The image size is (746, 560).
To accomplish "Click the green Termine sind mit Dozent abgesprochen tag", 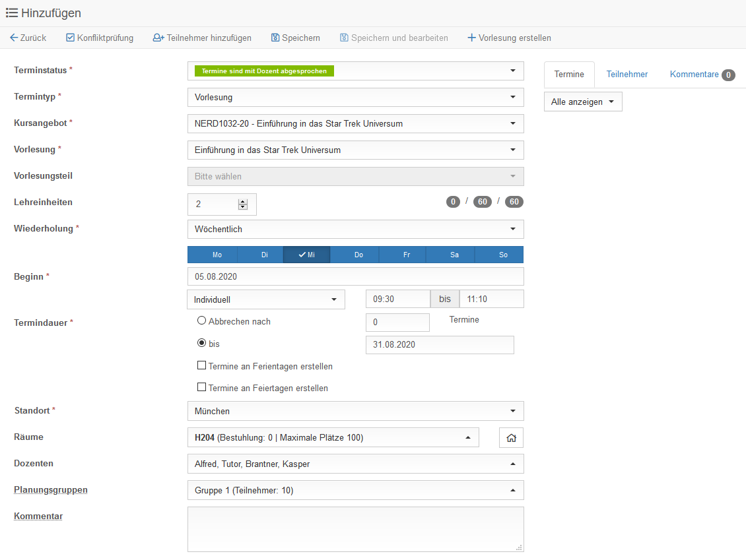I will [264, 71].
